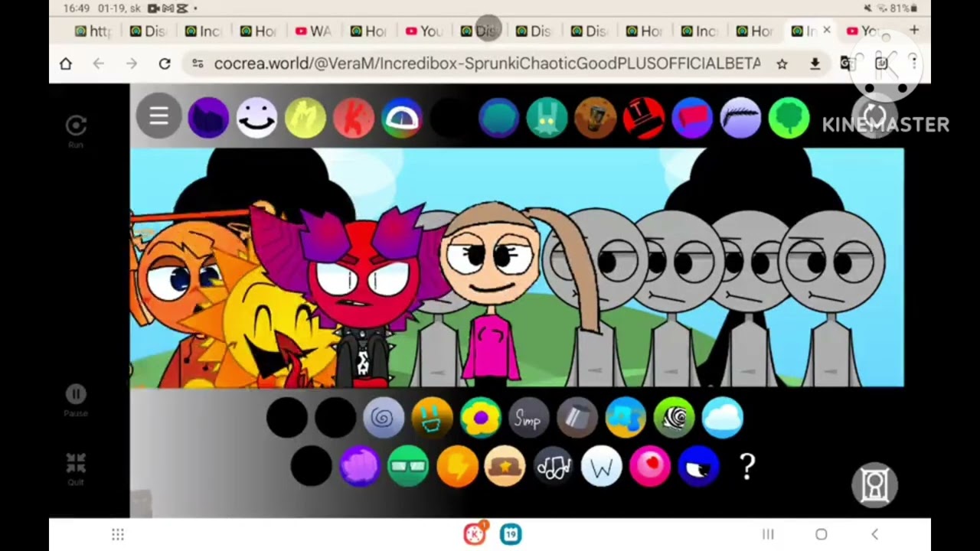Select the brown bucket character icon

[x=595, y=118]
